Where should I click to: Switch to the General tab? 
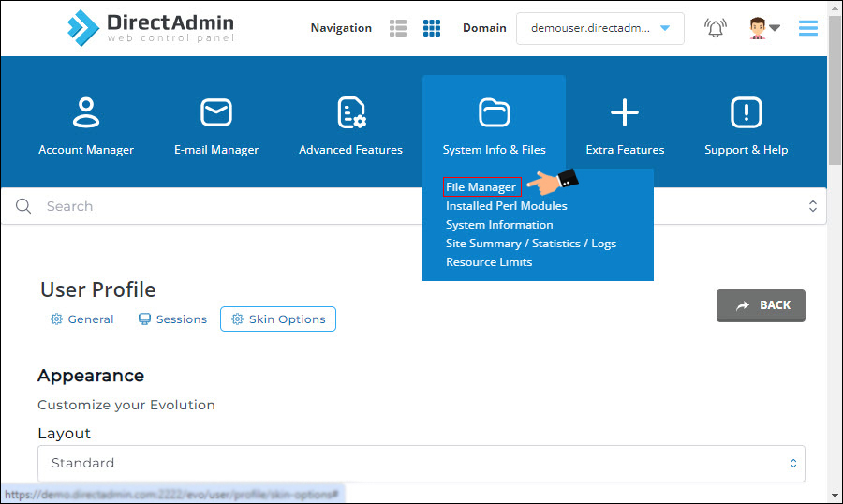point(82,319)
